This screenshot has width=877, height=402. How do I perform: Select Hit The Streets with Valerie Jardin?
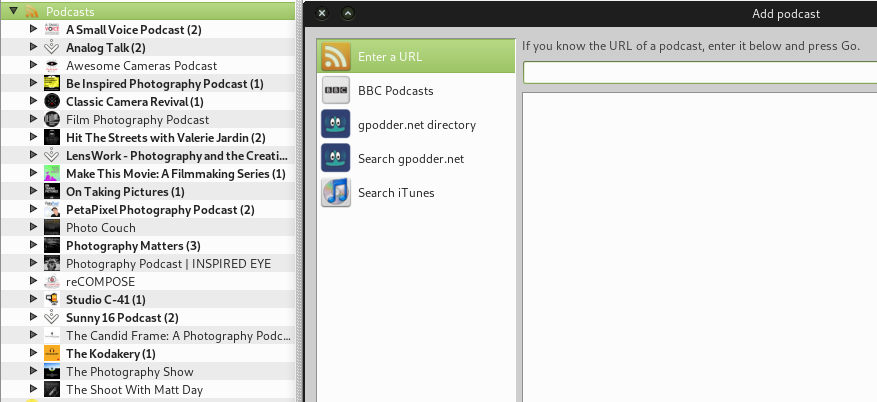coord(166,138)
